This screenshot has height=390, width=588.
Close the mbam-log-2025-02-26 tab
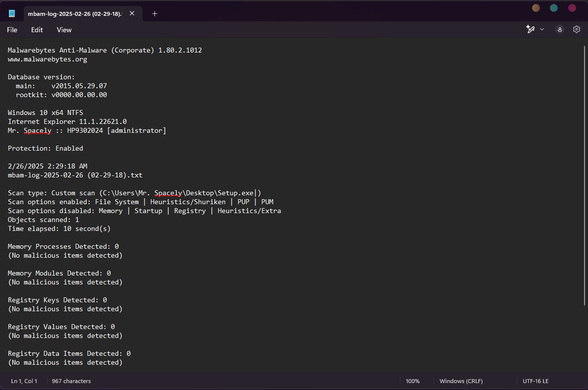click(132, 13)
